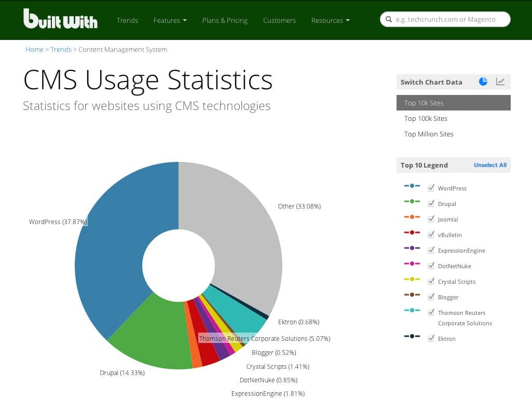Image resolution: width=532 pixels, height=400 pixels.
Task: Uncheck the Thomson Reuters Corporate Solutions checkbox
Action: (x=431, y=312)
